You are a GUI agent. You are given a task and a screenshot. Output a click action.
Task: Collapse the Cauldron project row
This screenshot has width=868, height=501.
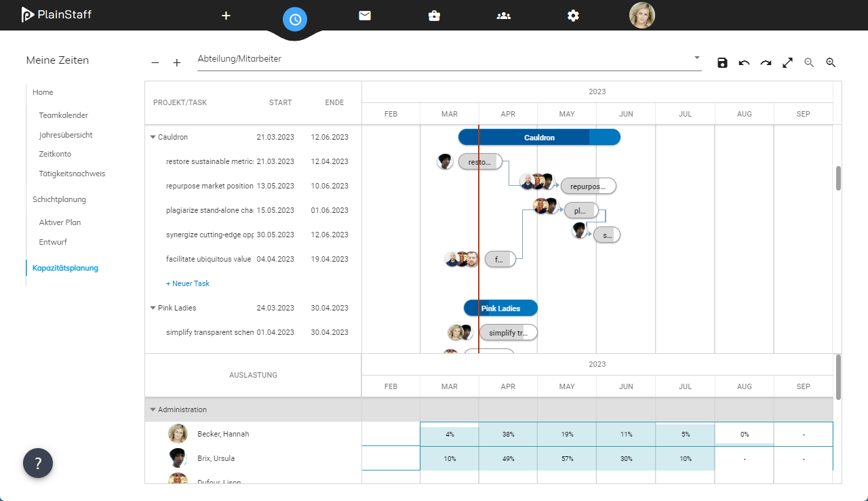(153, 137)
